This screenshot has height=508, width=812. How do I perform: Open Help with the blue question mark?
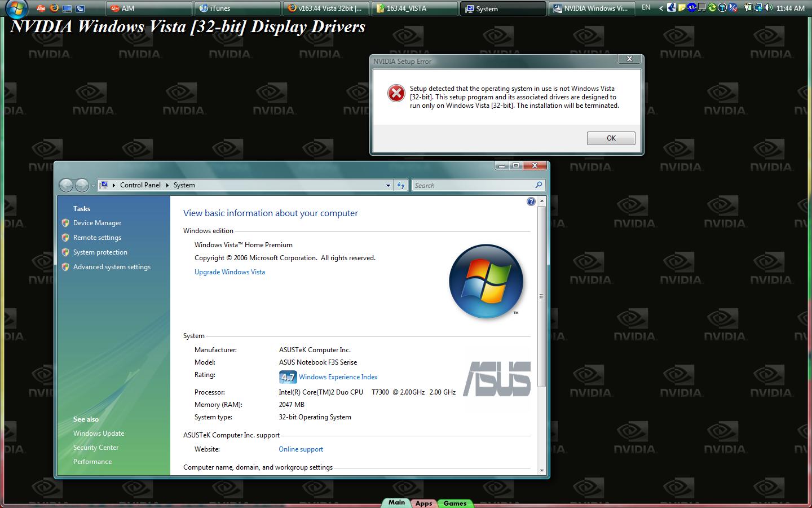pyautogui.click(x=531, y=202)
